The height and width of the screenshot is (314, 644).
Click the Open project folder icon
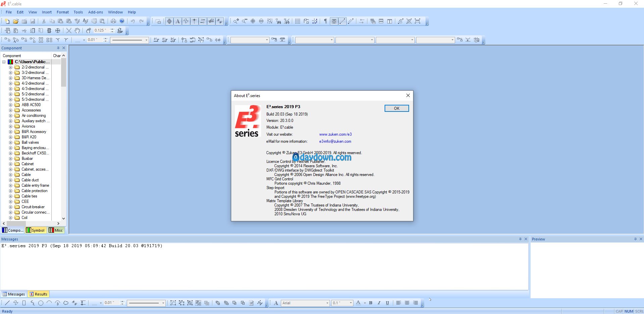(x=16, y=21)
